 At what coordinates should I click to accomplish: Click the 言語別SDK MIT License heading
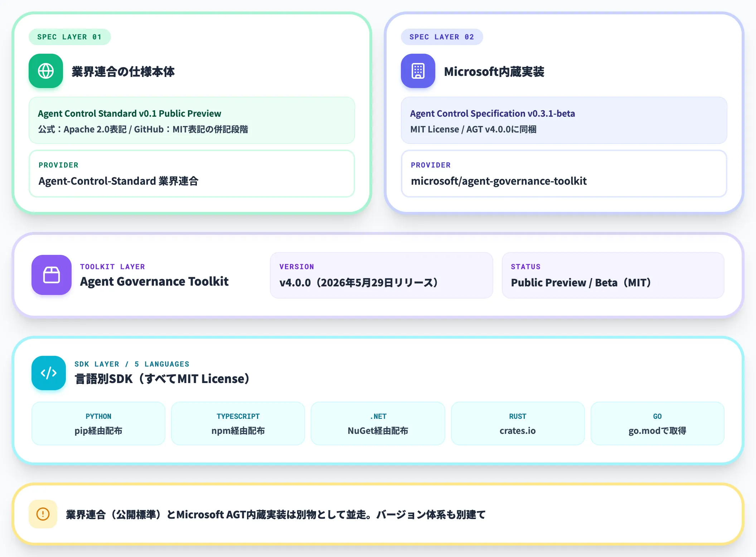162,379
